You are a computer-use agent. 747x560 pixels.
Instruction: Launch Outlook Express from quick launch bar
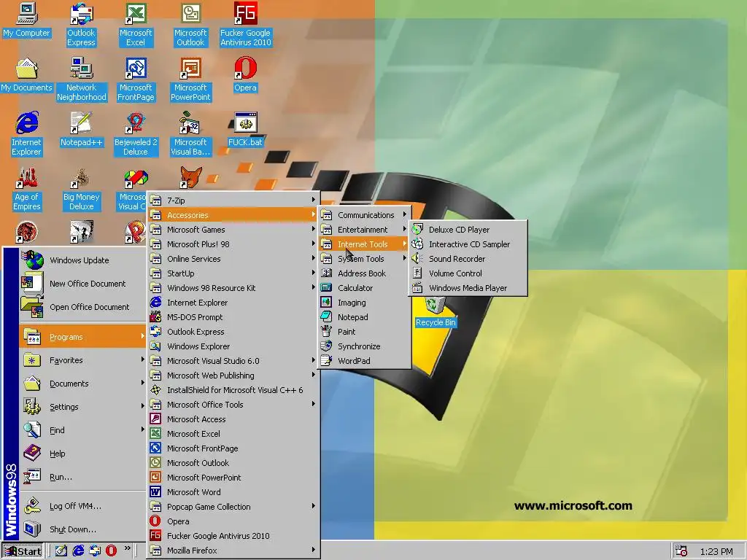click(95, 551)
